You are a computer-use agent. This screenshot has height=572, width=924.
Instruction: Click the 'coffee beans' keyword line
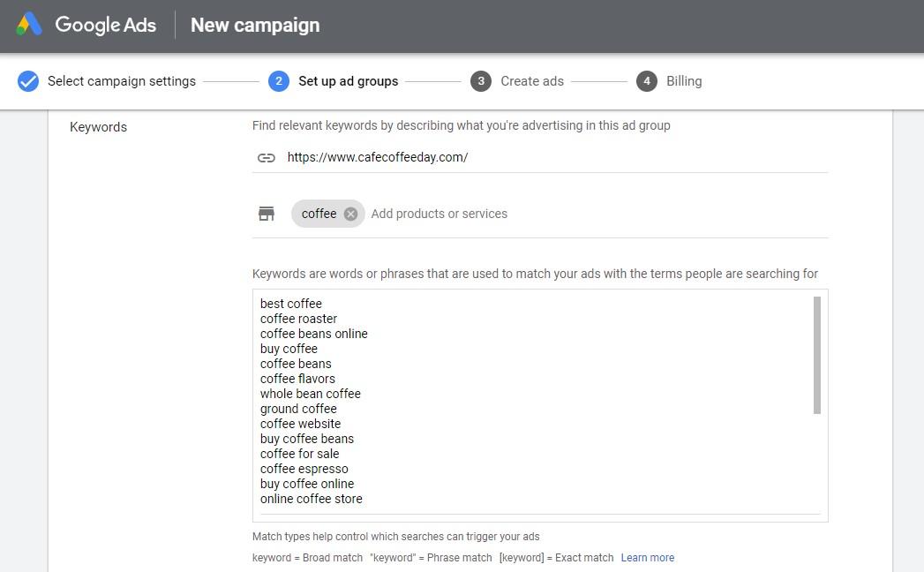[x=296, y=364]
